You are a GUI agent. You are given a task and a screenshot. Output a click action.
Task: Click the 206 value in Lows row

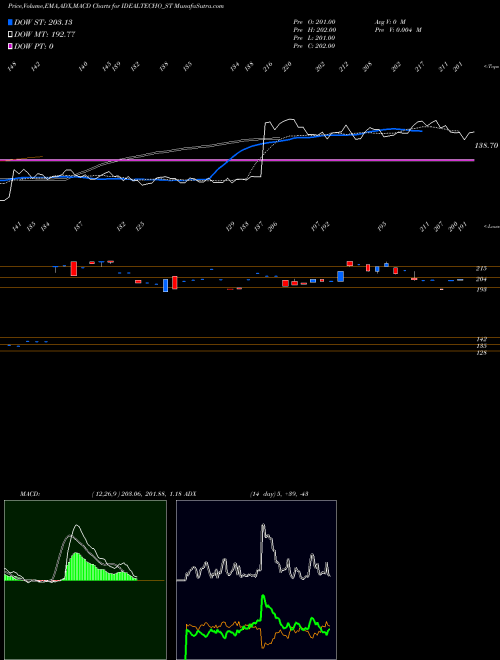coord(273,227)
